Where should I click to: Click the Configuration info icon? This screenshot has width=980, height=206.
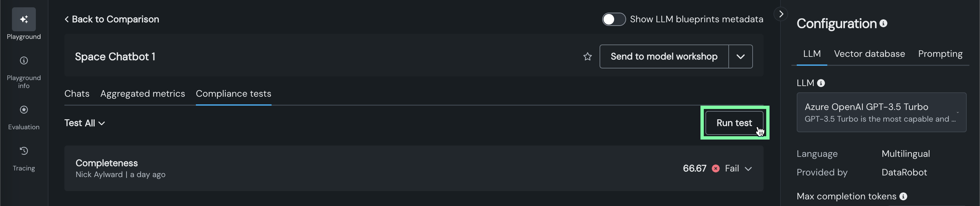(883, 24)
